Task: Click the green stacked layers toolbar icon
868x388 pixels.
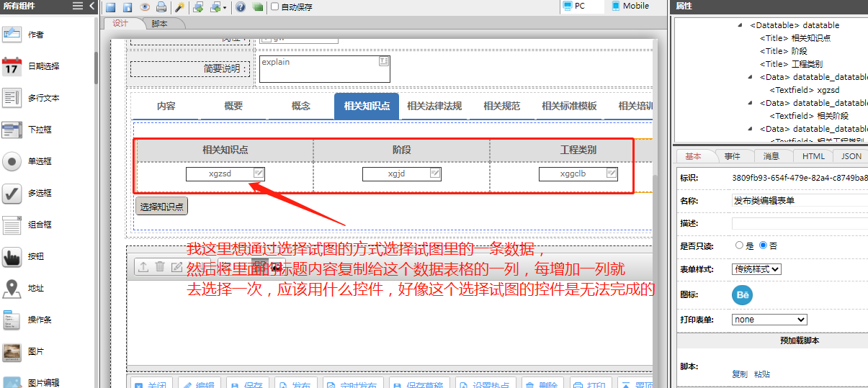Action: [257, 7]
